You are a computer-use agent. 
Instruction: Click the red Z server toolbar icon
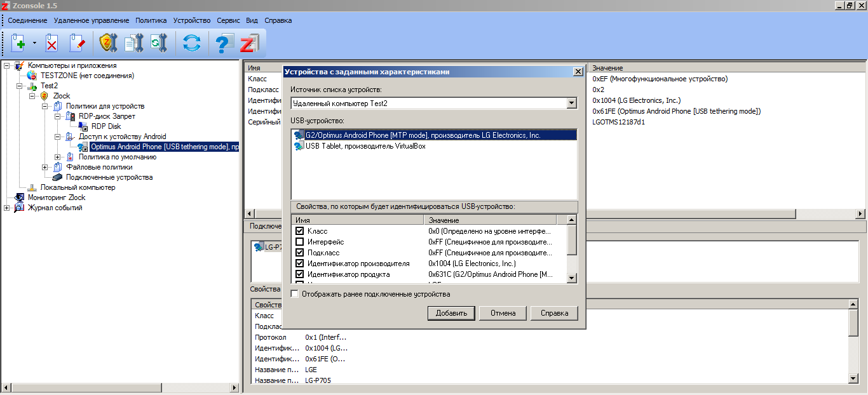tap(248, 43)
